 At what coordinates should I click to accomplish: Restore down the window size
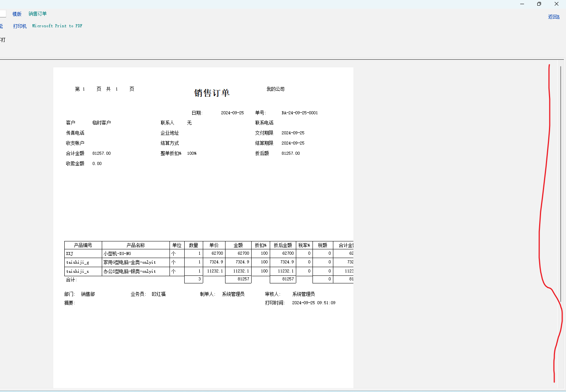pos(539,4)
